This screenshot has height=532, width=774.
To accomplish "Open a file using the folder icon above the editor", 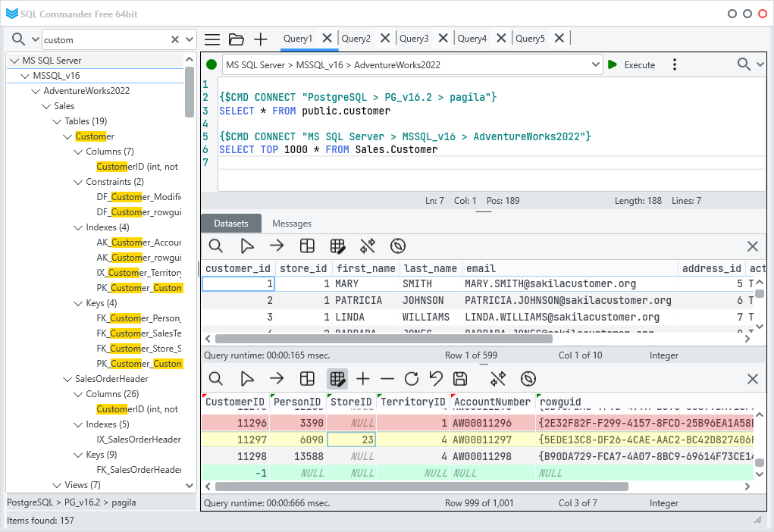I will (x=236, y=39).
